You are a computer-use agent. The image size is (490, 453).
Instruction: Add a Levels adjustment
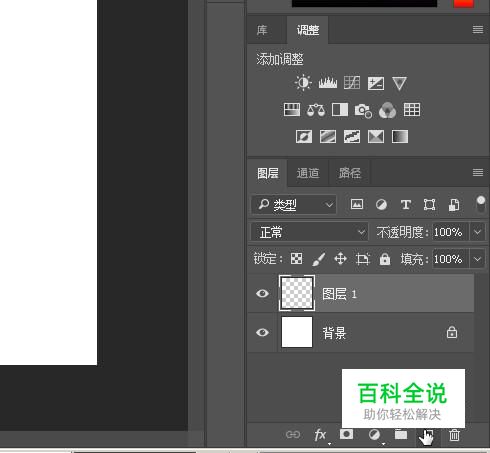pos(328,83)
